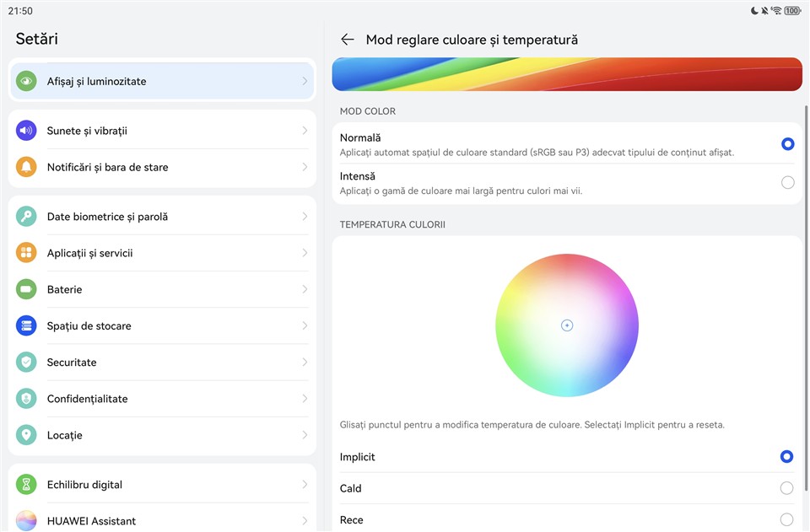Image resolution: width=810 pixels, height=532 pixels.
Task: Expand Aplicații și servicii chevron
Action: tap(305, 253)
